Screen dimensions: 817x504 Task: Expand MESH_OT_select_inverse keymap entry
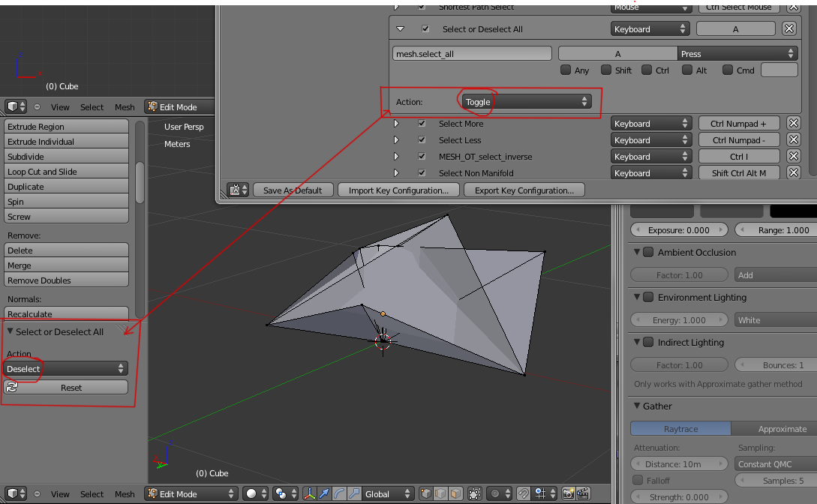[396, 157]
